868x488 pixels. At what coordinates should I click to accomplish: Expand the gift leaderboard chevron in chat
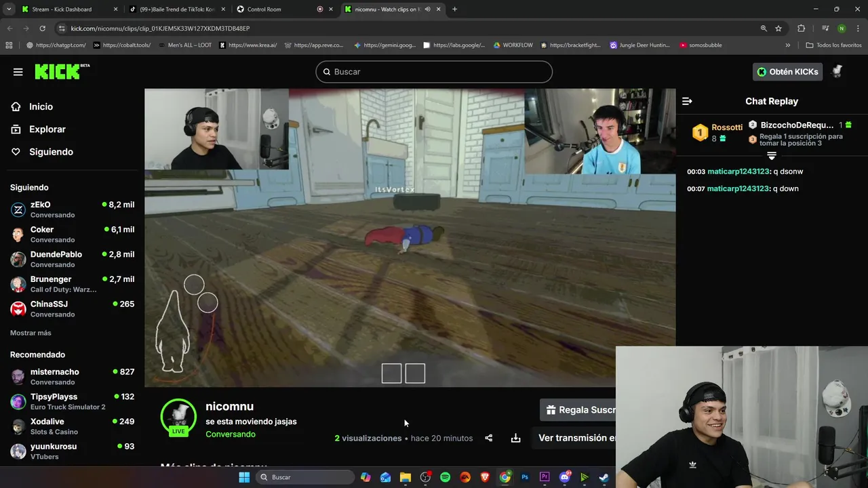click(772, 156)
